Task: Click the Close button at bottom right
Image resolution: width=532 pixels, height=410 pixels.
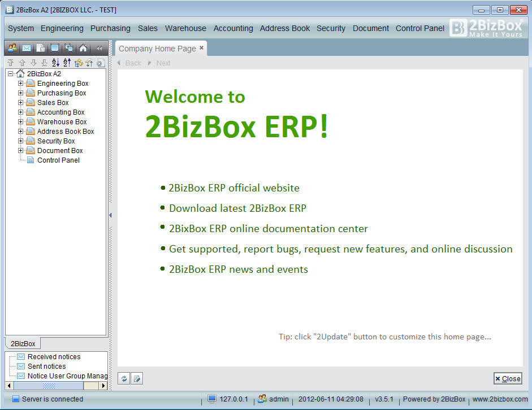Action: (508, 378)
